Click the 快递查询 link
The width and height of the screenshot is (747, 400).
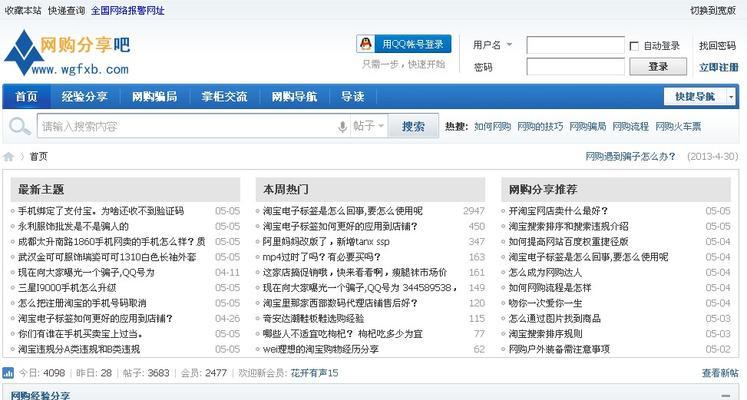click(x=66, y=10)
